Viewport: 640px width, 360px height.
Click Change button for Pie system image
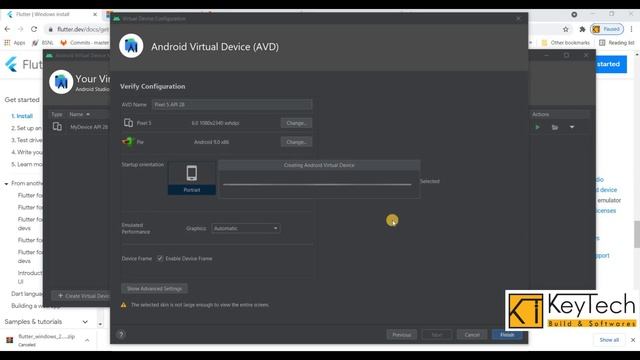296,142
